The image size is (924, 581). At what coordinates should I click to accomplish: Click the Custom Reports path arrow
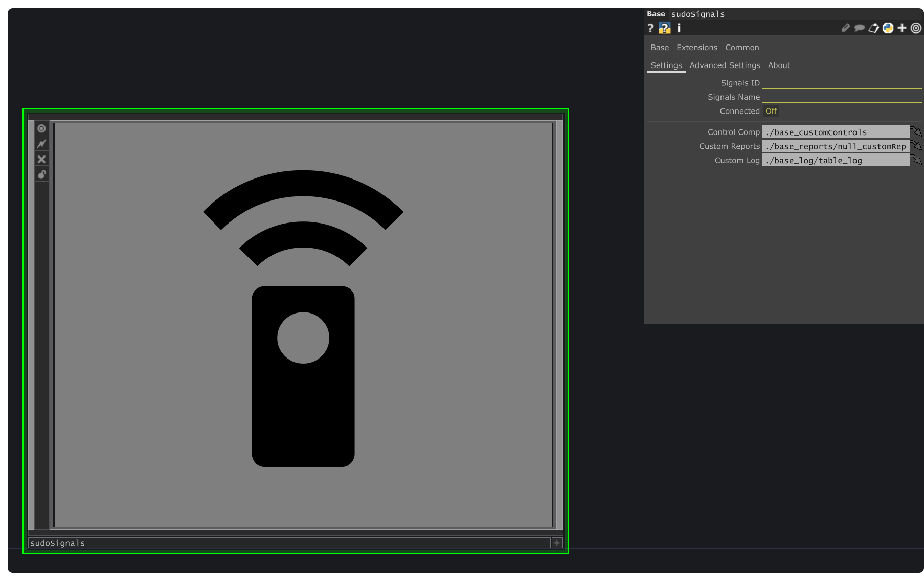pos(916,146)
